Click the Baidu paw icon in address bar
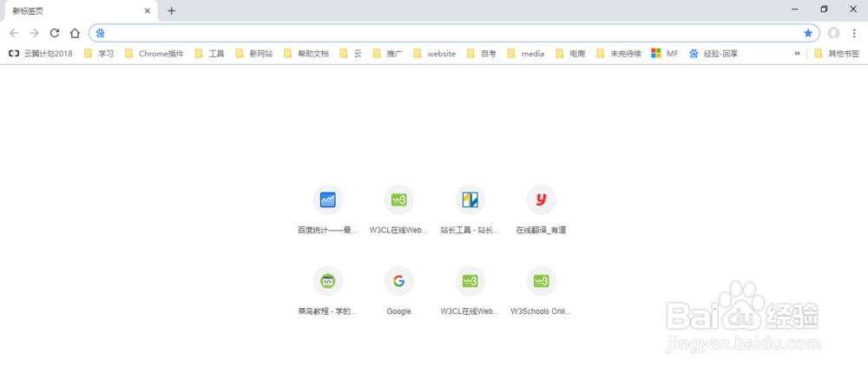The image size is (868, 373). tap(100, 33)
